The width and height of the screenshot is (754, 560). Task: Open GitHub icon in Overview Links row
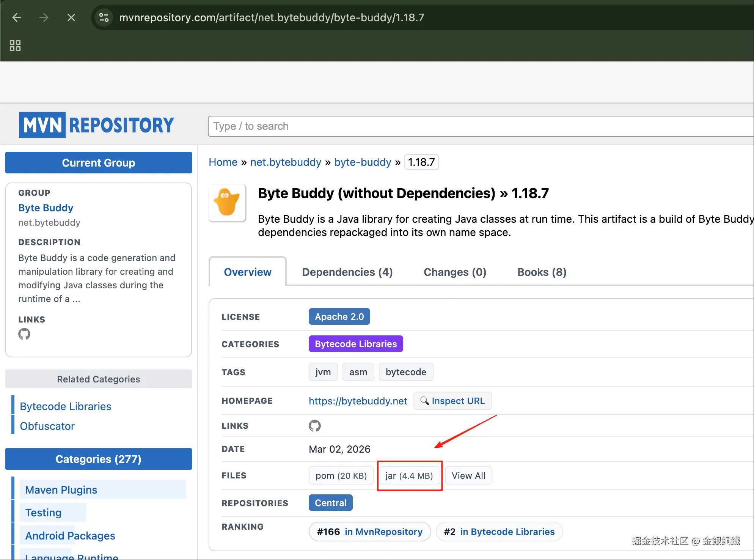[x=314, y=426]
